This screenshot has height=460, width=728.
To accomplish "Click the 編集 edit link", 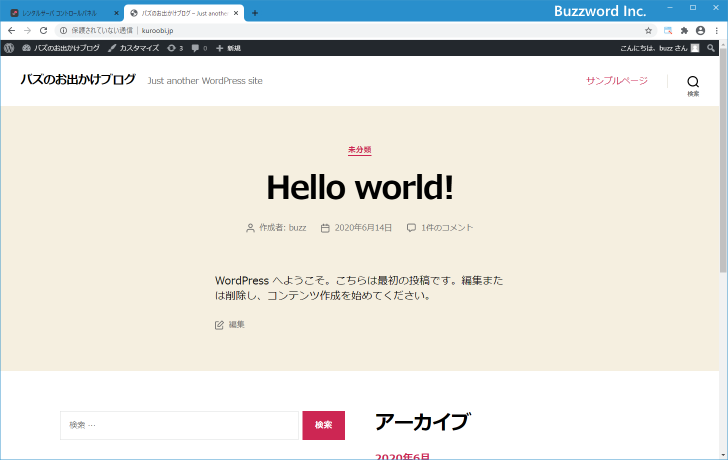I will [x=236, y=324].
